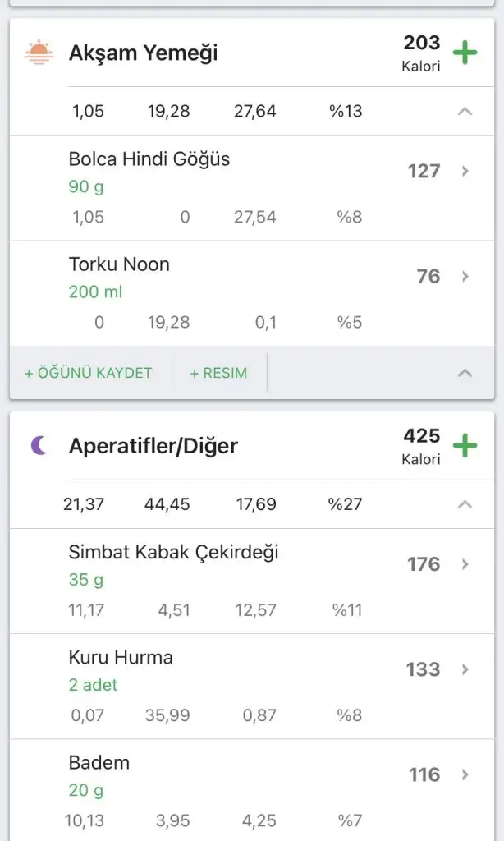Open Badem details arrow
Viewport: 504px width, 841px height.
pyautogui.click(x=465, y=774)
